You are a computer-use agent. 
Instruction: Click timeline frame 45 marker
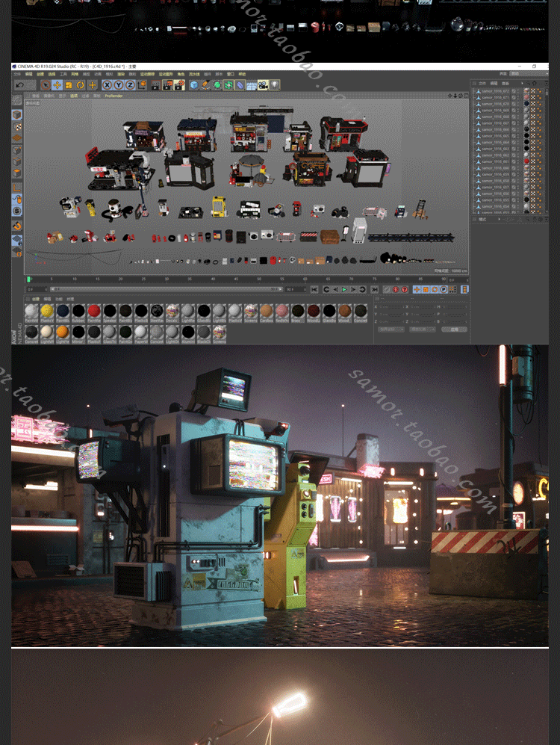(x=236, y=279)
